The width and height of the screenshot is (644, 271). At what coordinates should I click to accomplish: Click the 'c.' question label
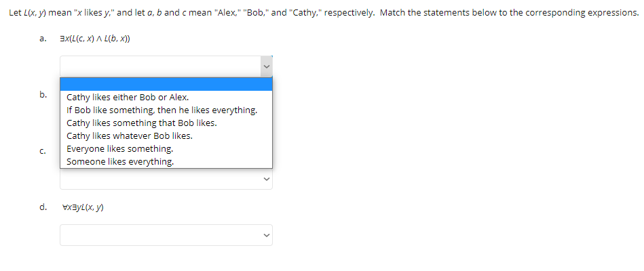[43, 151]
